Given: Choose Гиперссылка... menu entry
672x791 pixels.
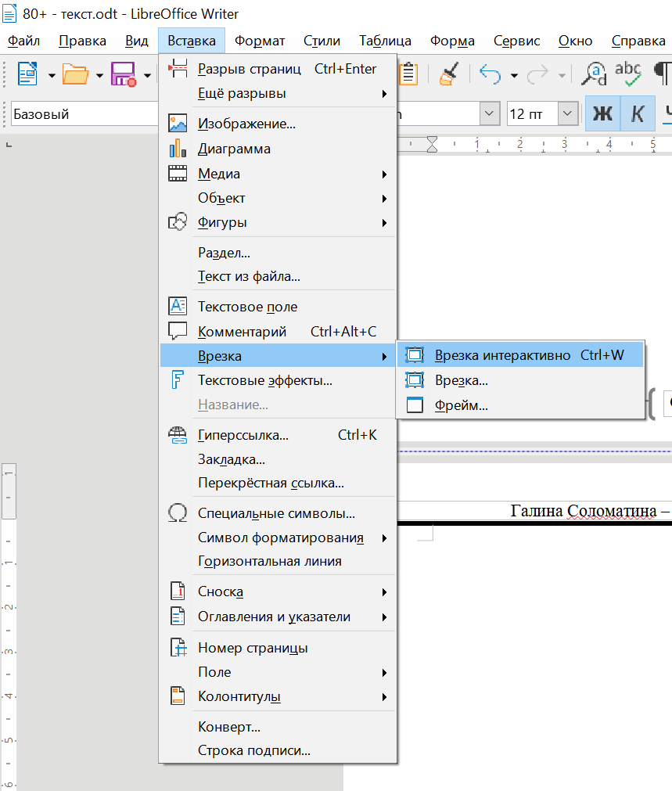Looking at the screenshot, I should click(x=278, y=435).
